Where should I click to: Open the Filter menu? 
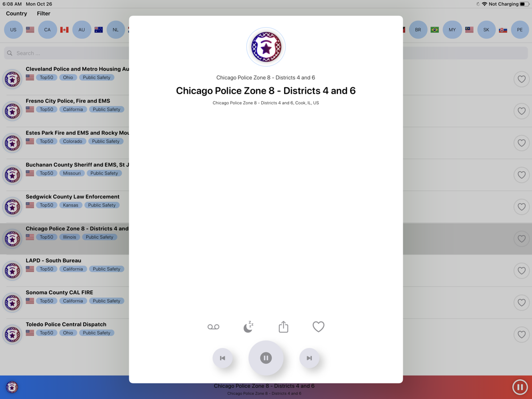point(44,14)
